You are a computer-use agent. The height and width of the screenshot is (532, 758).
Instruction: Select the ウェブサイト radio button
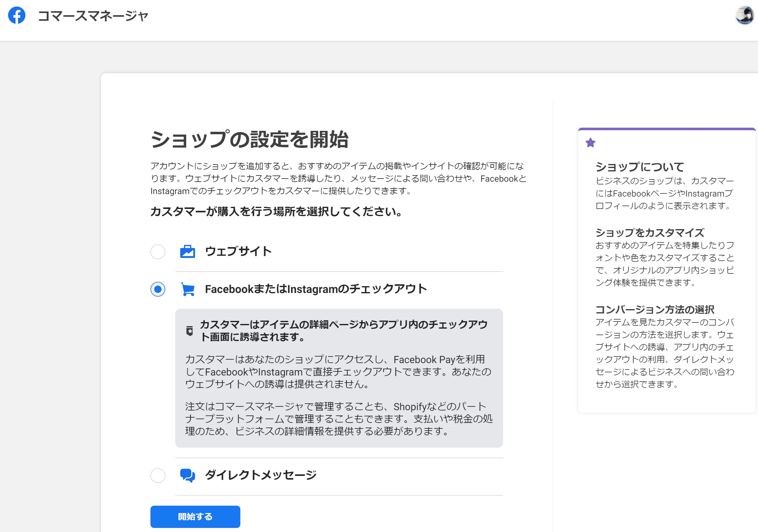(158, 252)
